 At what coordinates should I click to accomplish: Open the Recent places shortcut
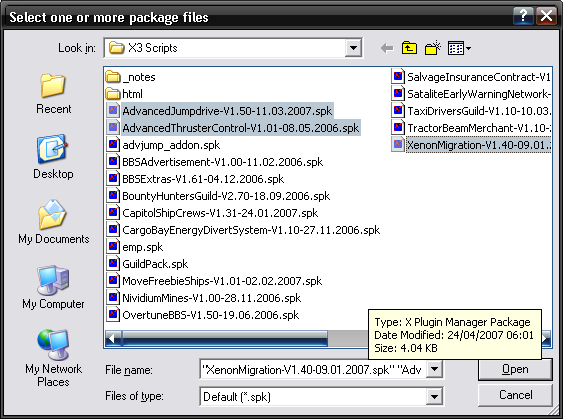pos(53,93)
